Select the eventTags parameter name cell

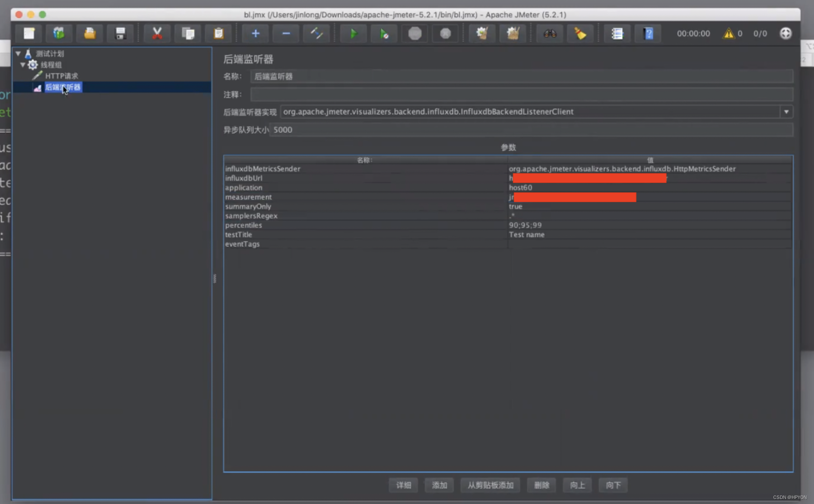(365, 244)
